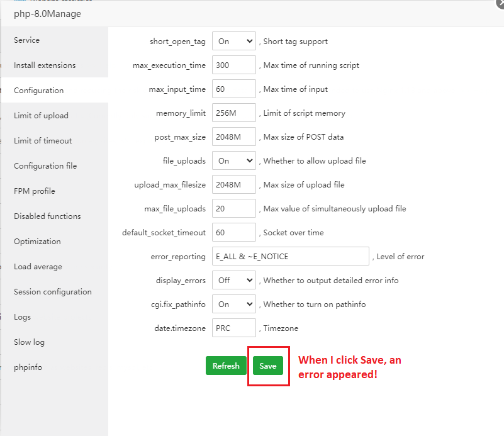Click the Save button
This screenshot has width=504, height=436.
pos(268,366)
